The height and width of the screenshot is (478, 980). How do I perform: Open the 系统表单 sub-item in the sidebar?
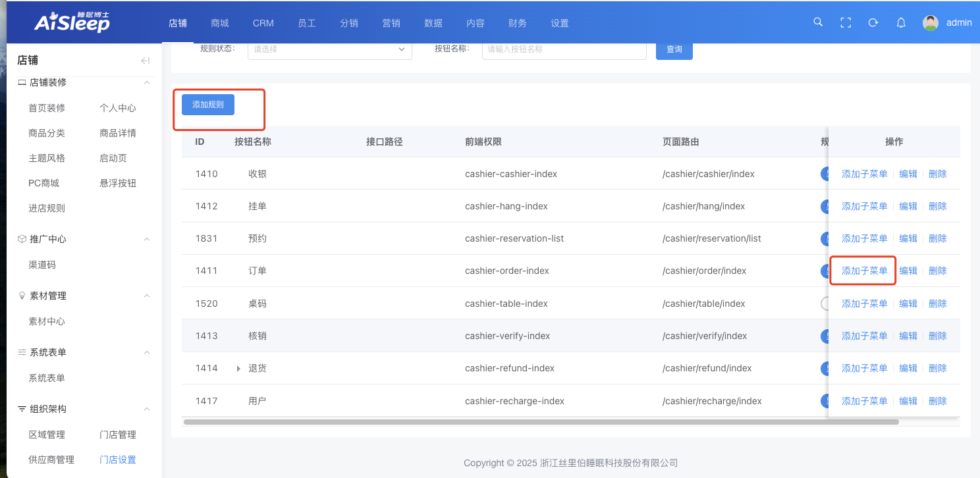pos(47,378)
